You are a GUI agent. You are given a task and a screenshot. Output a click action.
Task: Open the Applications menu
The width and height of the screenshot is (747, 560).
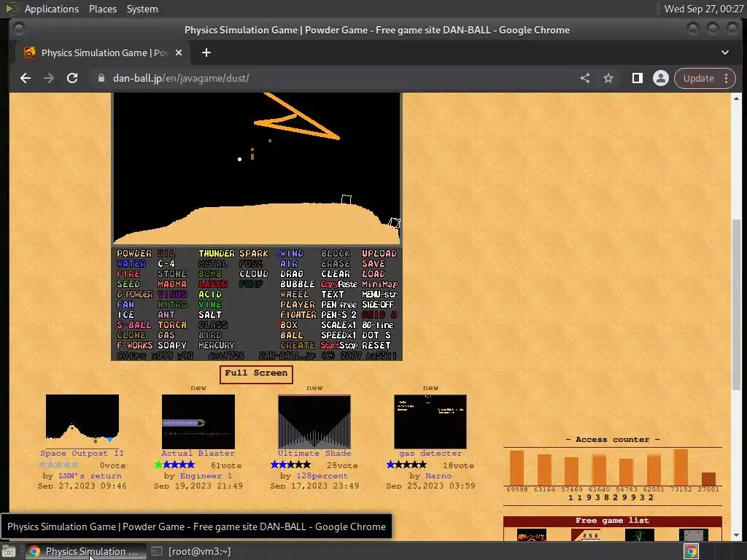[52, 9]
